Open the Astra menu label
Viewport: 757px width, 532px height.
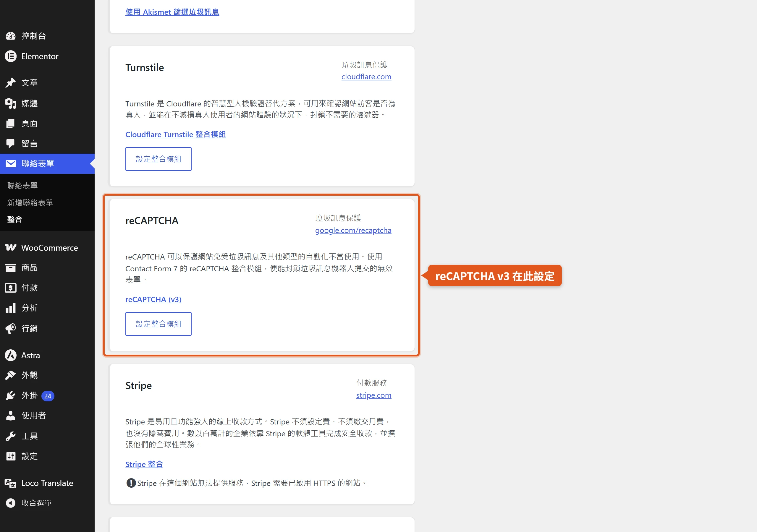coord(31,355)
